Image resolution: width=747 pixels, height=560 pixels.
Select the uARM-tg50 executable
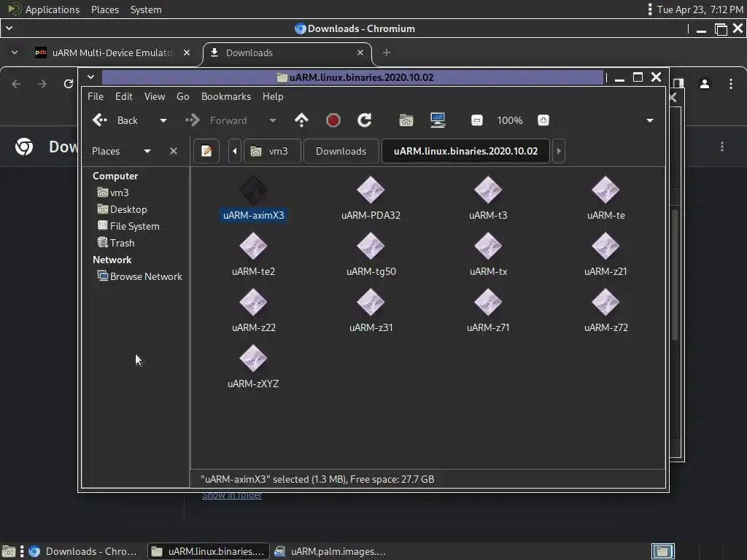point(371,246)
